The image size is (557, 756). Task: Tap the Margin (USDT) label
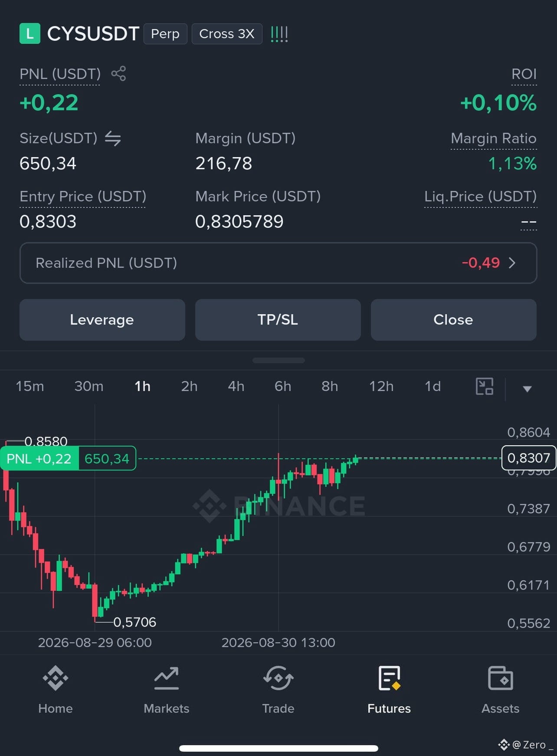246,138
